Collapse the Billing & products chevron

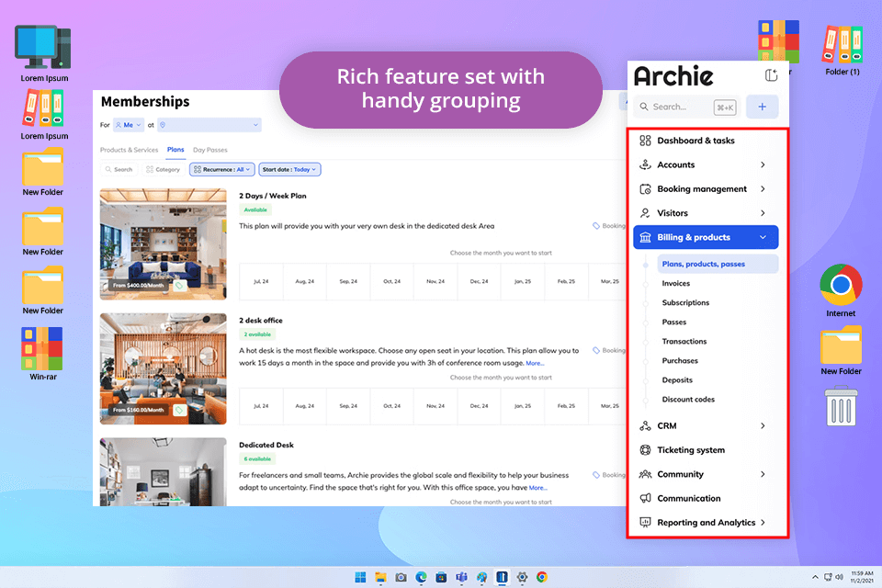point(763,237)
